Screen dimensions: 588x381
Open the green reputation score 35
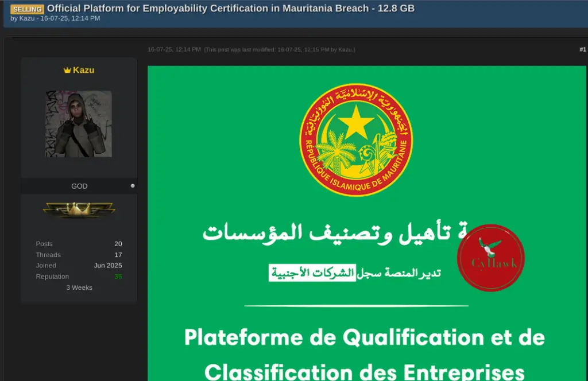(118, 276)
